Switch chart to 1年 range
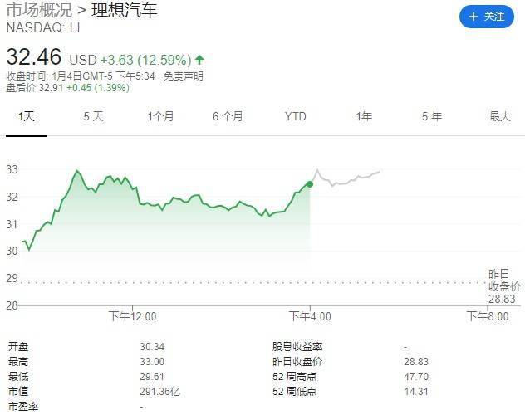This screenshot has height=420, width=525. click(x=364, y=116)
